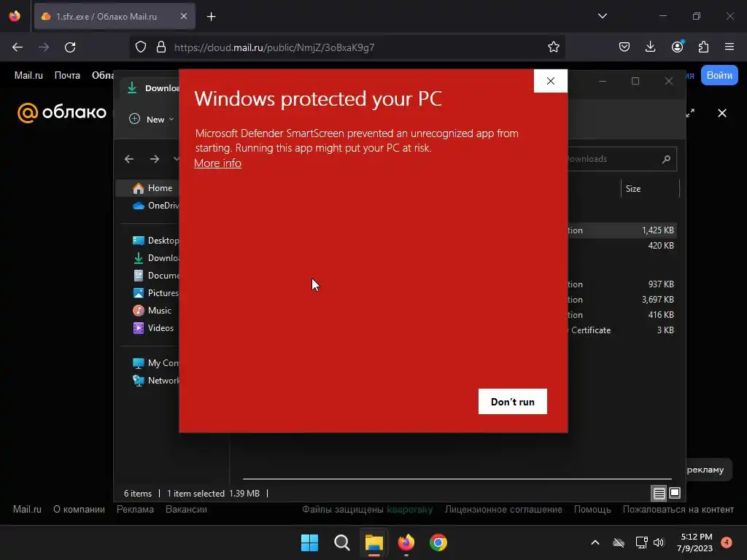The width and height of the screenshot is (747, 560).
Task: Open Windows Start menu
Action: click(x=309, y=542)
